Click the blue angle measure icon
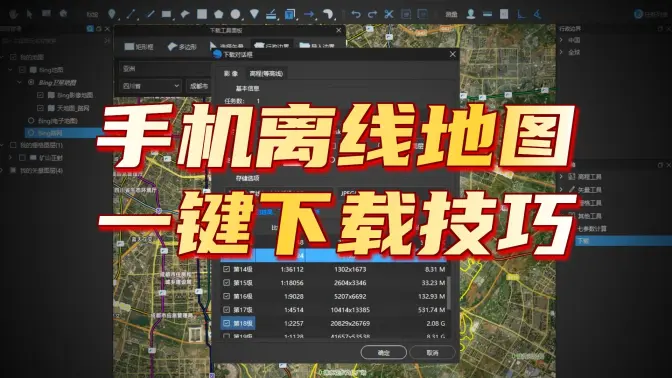The width and height of the screenshot is (672, 378). click(x=537, y=15)
